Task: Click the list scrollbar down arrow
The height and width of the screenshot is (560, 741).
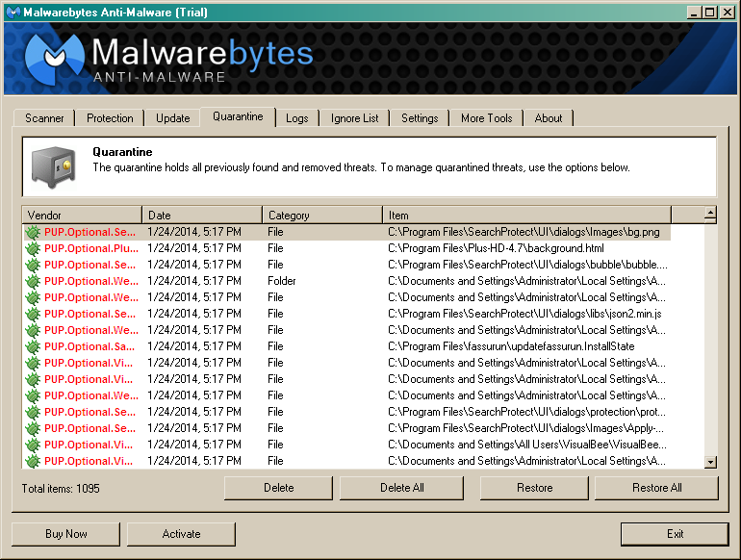Action: click(x=710, y=462)
